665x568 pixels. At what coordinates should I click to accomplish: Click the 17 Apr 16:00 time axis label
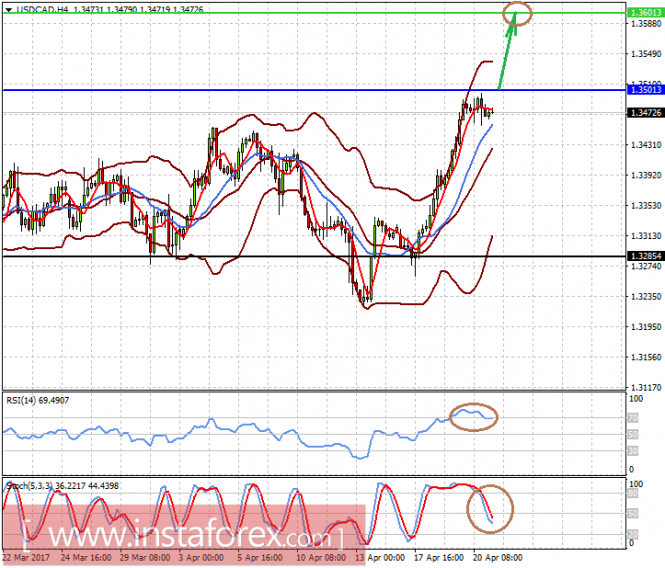coord(439,557)
